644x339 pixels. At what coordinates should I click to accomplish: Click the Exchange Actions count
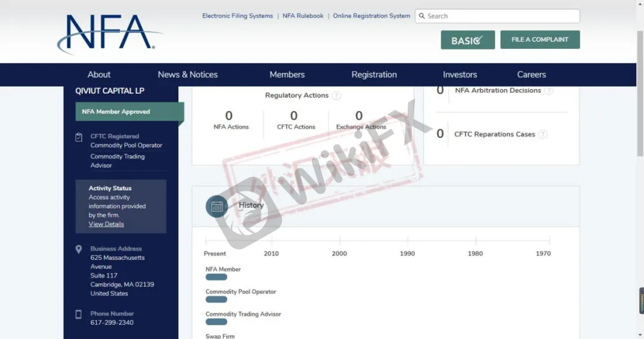359,116
